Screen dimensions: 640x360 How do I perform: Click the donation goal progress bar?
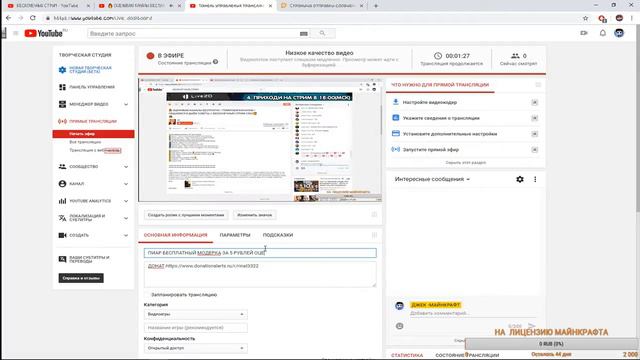coord(551,344)
